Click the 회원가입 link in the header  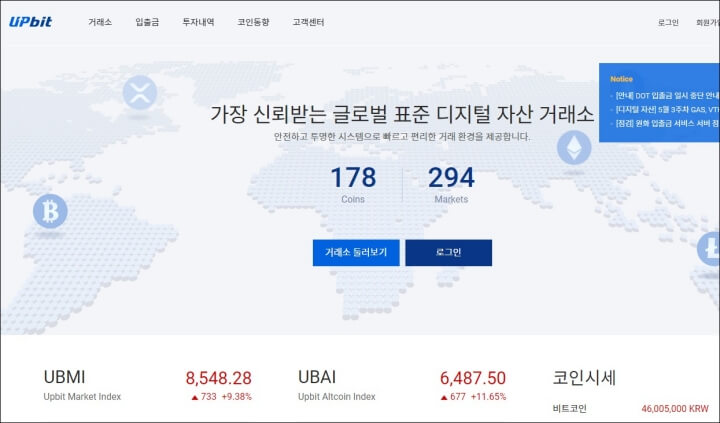coord(708,23)
